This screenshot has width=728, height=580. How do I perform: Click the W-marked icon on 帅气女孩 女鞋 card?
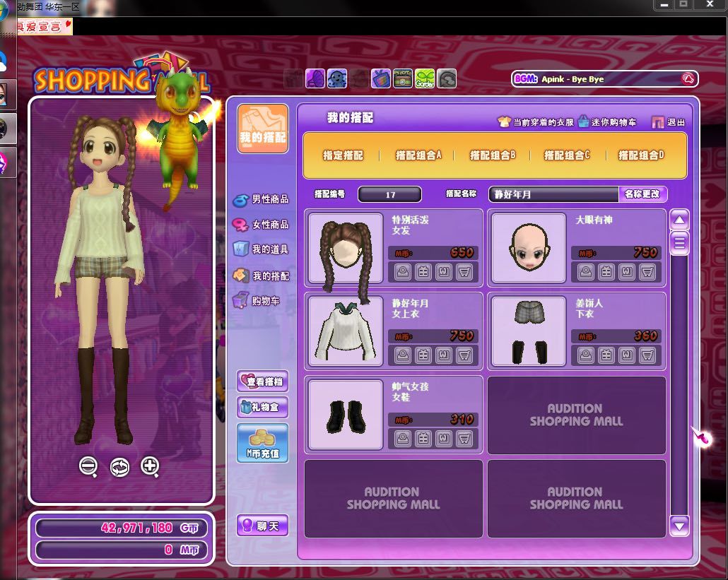coord(443,439)
